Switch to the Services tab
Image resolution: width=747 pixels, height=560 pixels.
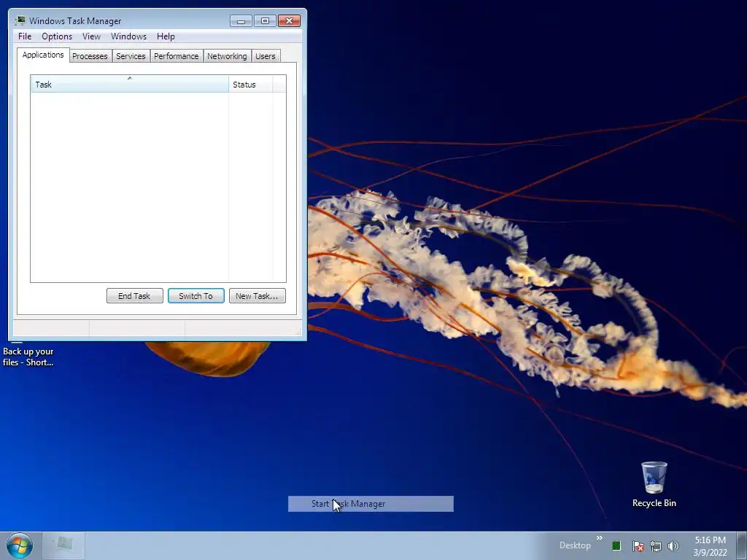pos(131,56)
